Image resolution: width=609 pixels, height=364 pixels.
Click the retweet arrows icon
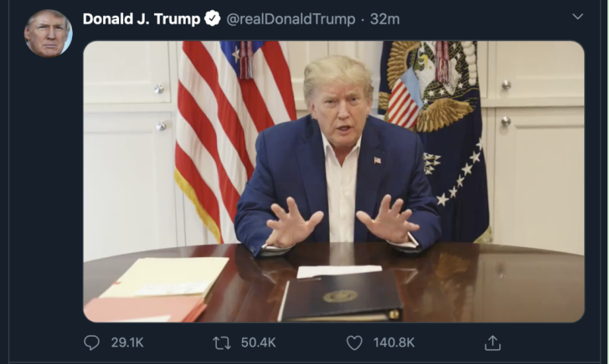[221, 343]
